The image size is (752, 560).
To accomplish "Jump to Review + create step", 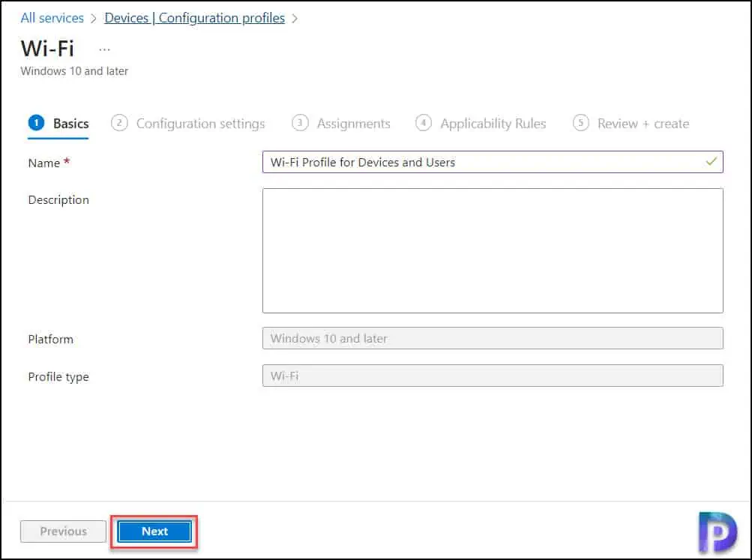I will (x=631, y=124).
